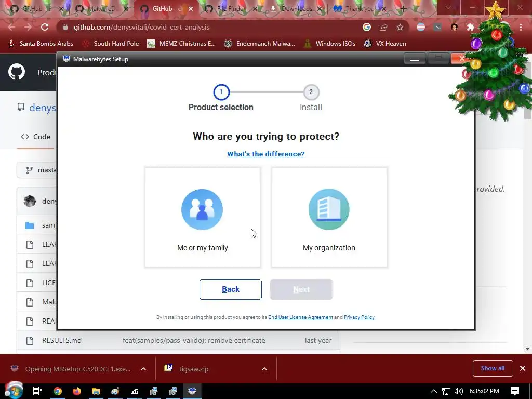Open Endermanch Malwa... bookmark

pyautogui.click(x=260, y=44)
